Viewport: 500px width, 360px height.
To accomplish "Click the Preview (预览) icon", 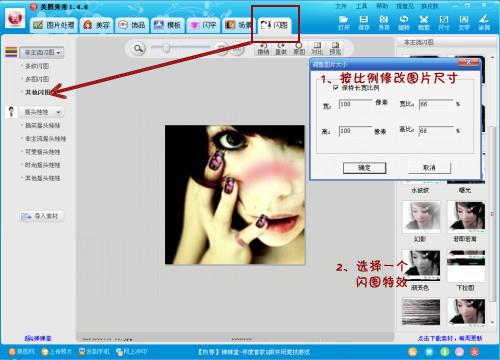I will [x=335, y=45].
